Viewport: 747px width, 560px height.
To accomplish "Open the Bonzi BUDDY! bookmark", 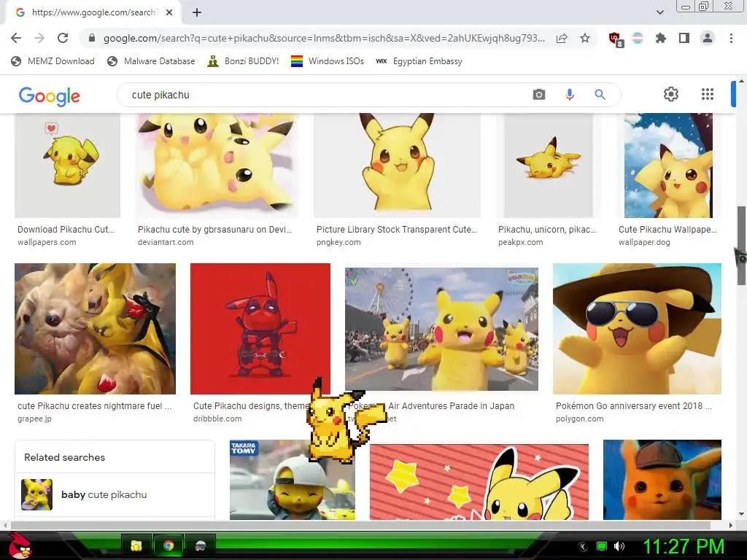I will (244, 61).
